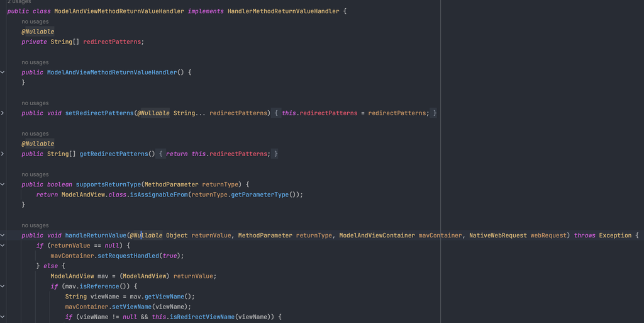Open 'no usages' hint above redirectPatterns field
This screenshot has height=323, width=644.
point(35,22)
